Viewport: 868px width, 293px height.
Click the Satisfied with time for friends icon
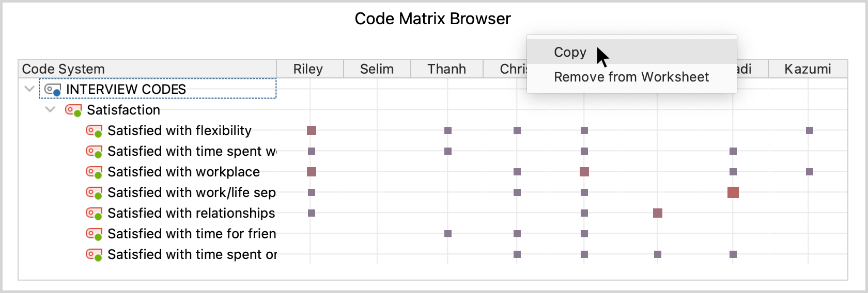(94, 234)
